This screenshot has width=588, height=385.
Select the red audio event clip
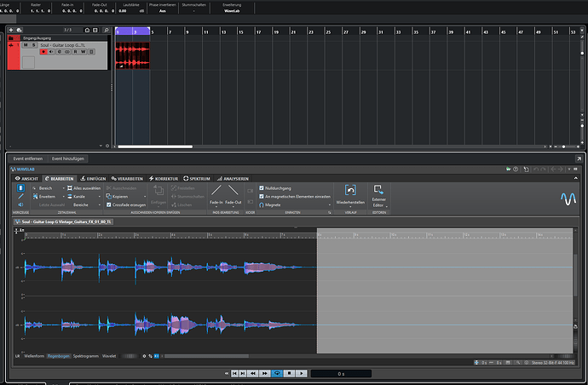point(133,55)
